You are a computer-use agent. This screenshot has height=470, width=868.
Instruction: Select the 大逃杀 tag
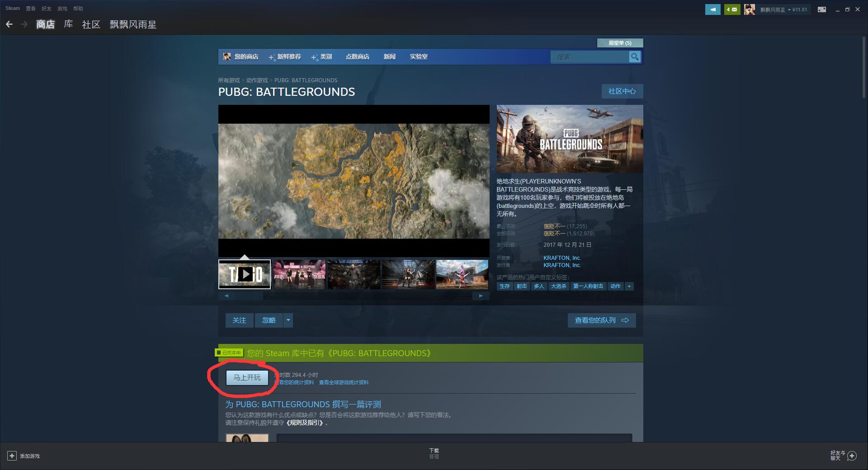pyautogui.click(x=559, y=286)
